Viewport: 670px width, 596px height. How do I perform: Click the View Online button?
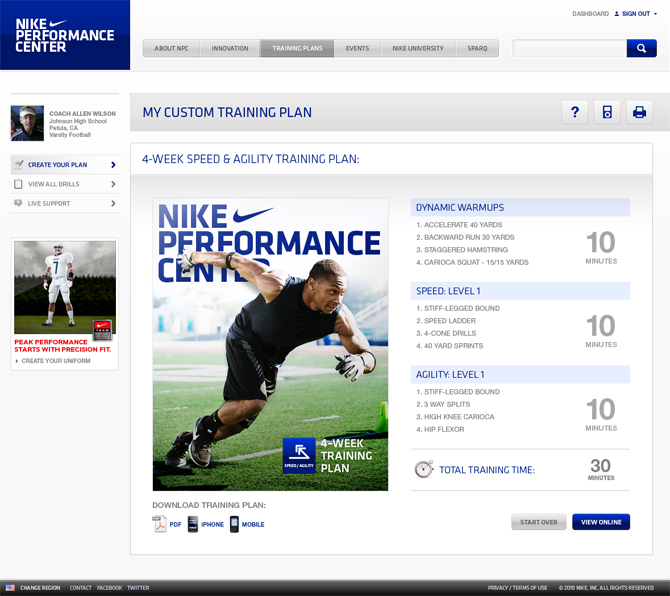(x=601, y=522)
